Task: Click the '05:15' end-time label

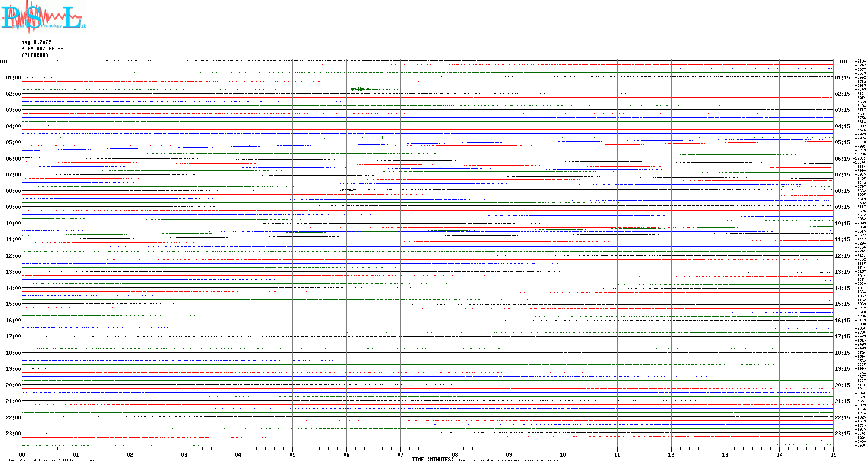Action: pyautogui.click(x=843, y=142)
